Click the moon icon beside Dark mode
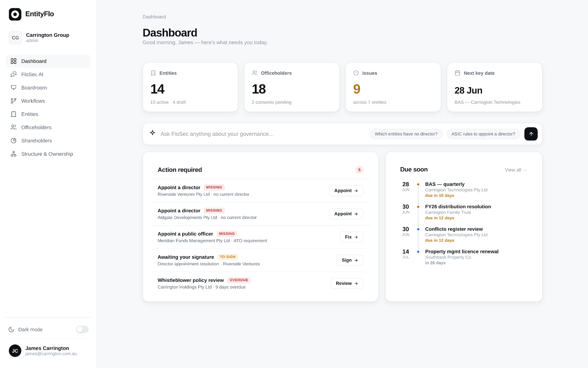588x368 pixels. [x=11, y=329]
